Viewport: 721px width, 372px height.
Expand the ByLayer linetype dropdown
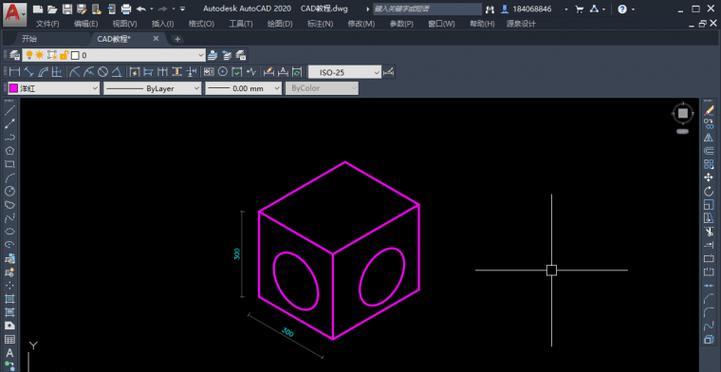[152, 88]
